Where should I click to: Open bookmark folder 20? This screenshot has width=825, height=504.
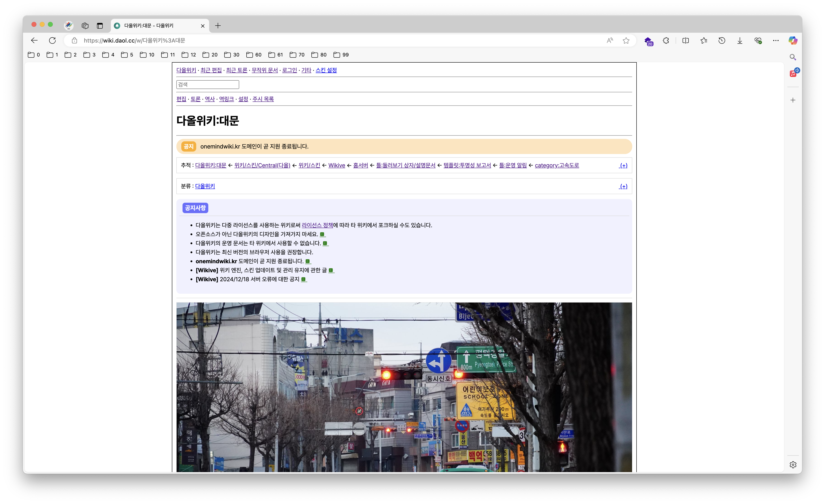210,55
